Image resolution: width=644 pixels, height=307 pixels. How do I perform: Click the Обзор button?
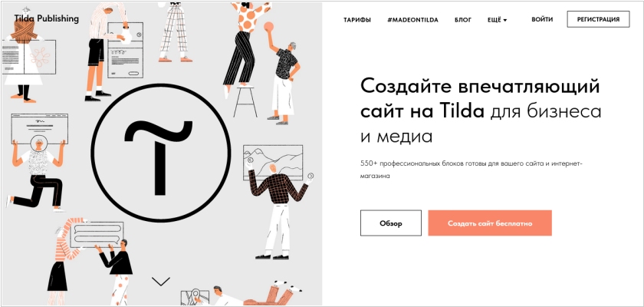pyautogui.click(x=390, y=223)
